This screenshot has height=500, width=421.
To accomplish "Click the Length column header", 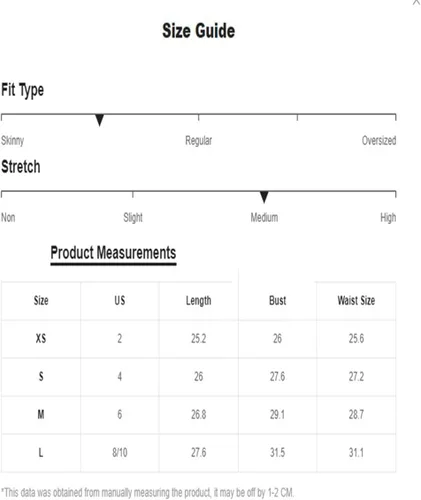I will (198, 301).
